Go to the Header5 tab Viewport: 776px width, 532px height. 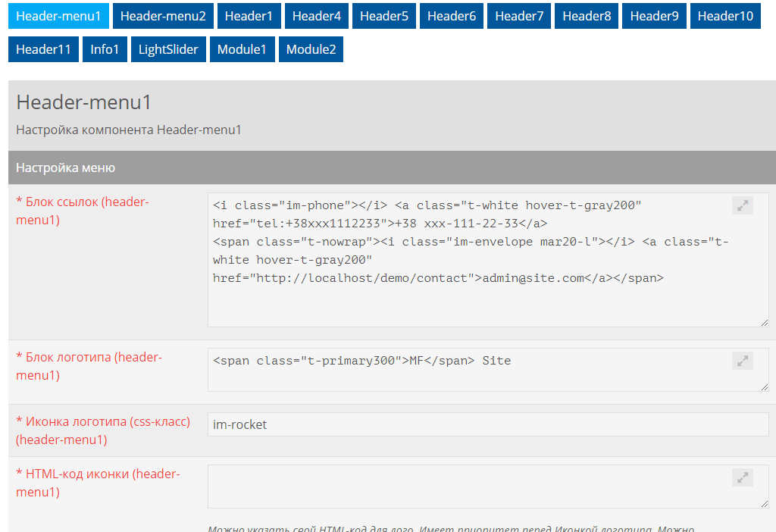tap(383, 16)
